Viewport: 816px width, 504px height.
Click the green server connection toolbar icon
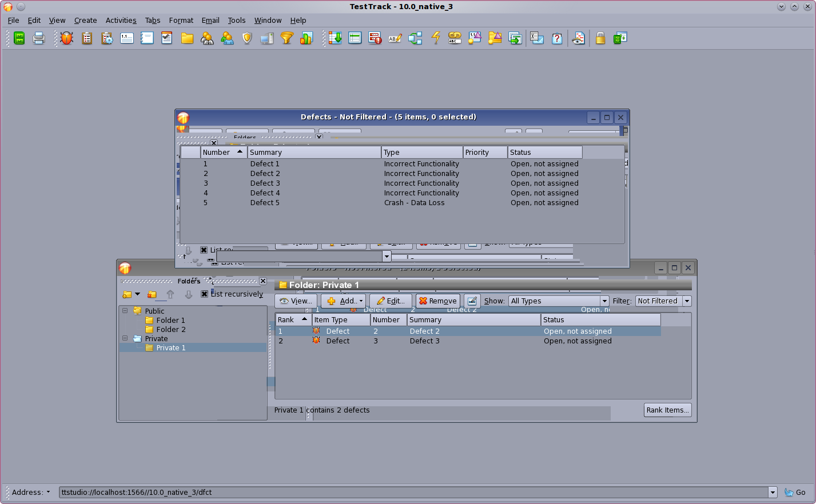click(x=19, y=38)
